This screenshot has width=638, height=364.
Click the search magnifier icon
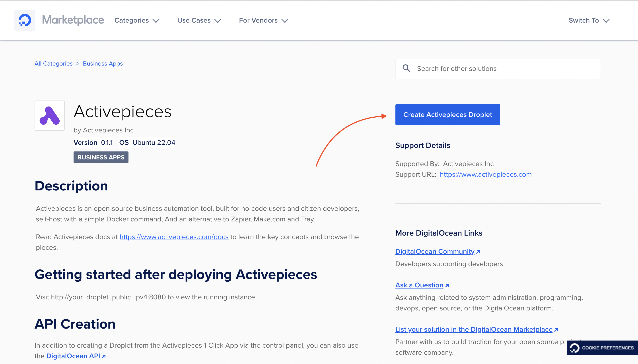pos(407,68)
